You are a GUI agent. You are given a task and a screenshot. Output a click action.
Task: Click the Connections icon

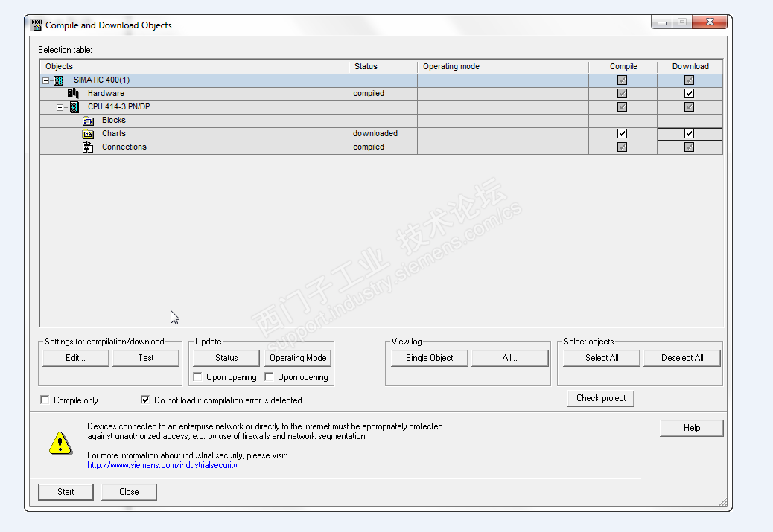coord(88,147)
